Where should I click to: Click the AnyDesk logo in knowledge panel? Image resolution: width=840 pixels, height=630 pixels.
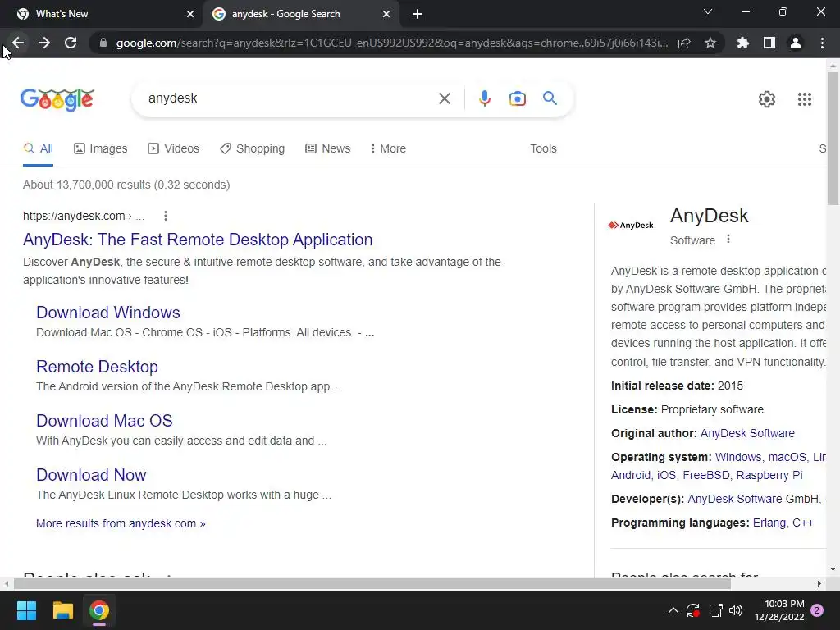click(x=631, y=225)
